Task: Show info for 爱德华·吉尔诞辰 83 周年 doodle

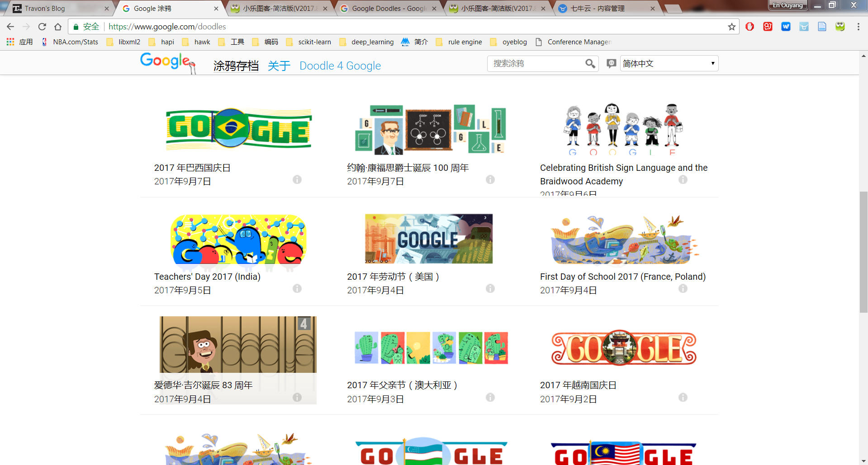Action: pyautogui.click(x=297, y=397)
